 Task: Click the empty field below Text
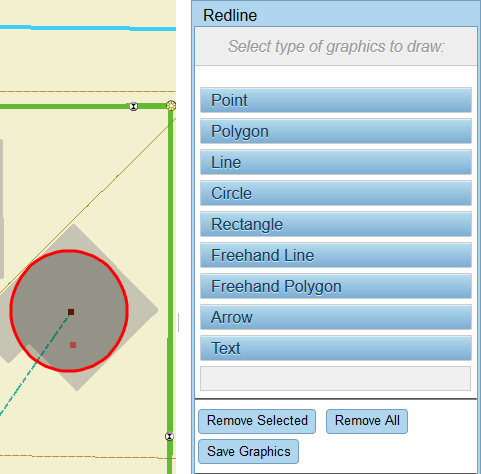[x=335, y=378]
